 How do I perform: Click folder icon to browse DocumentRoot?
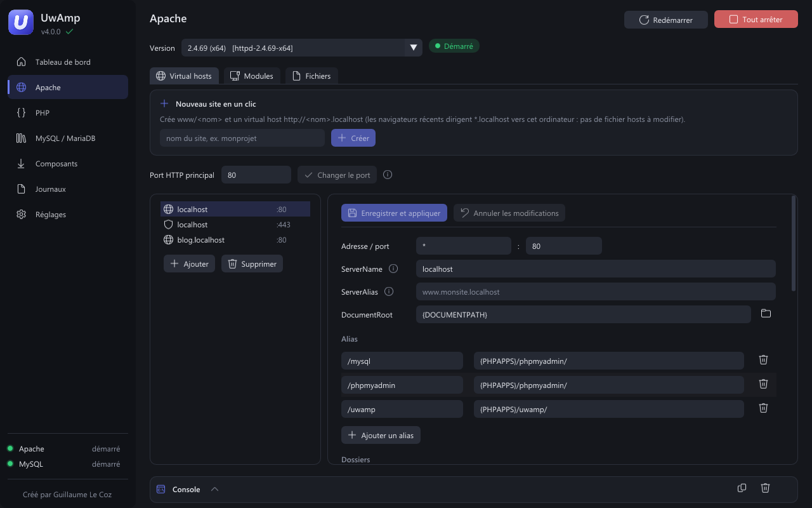(766, 314)
